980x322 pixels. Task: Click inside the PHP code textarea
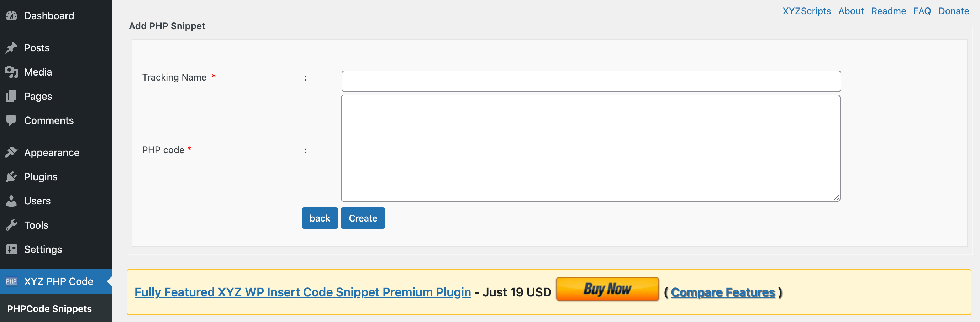590,148
